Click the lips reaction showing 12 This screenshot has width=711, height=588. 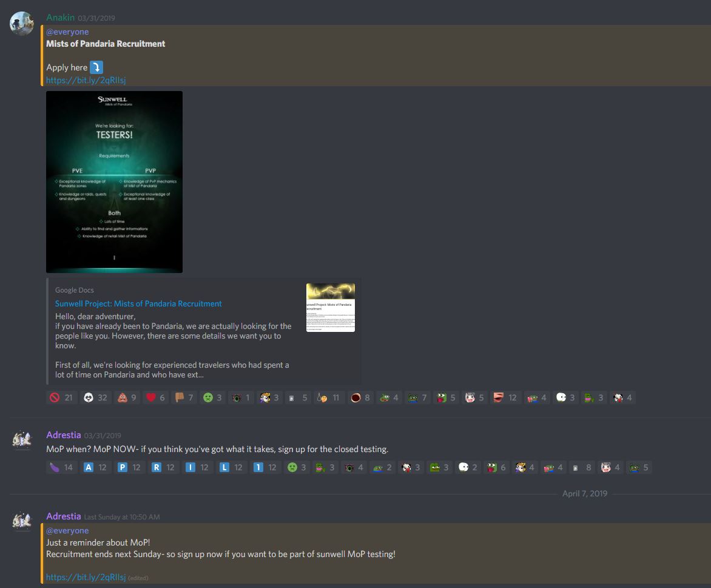tap(505, 397)
